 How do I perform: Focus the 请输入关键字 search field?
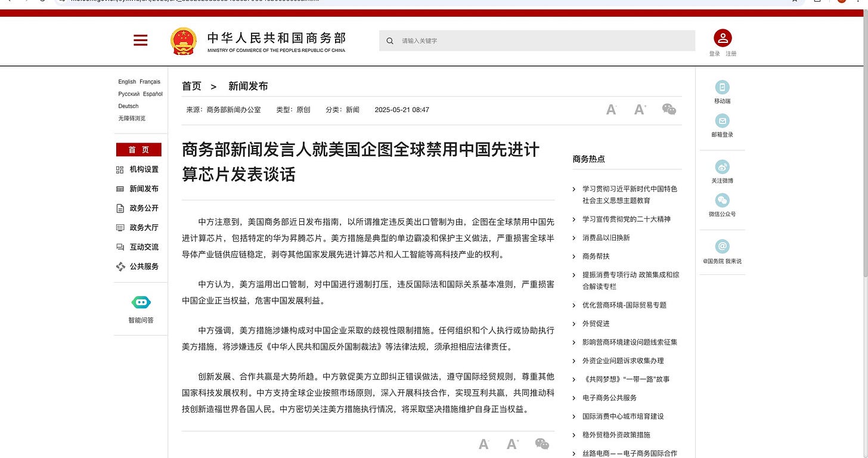tap(537, 41)
